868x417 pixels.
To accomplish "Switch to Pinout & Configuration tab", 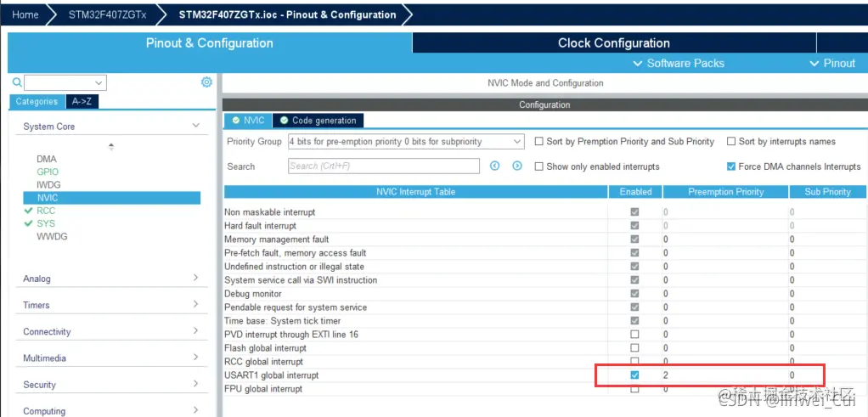I will click(x=209, y=42).
